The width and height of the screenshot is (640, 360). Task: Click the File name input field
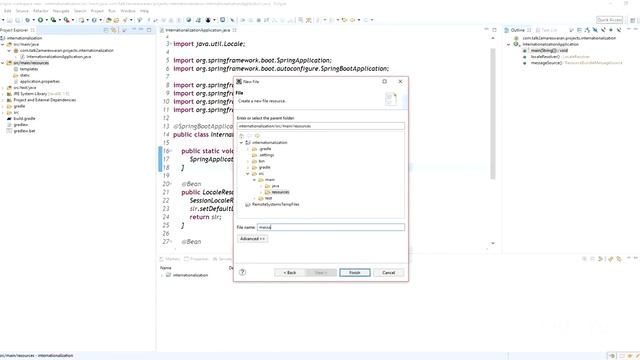(331, 227)
